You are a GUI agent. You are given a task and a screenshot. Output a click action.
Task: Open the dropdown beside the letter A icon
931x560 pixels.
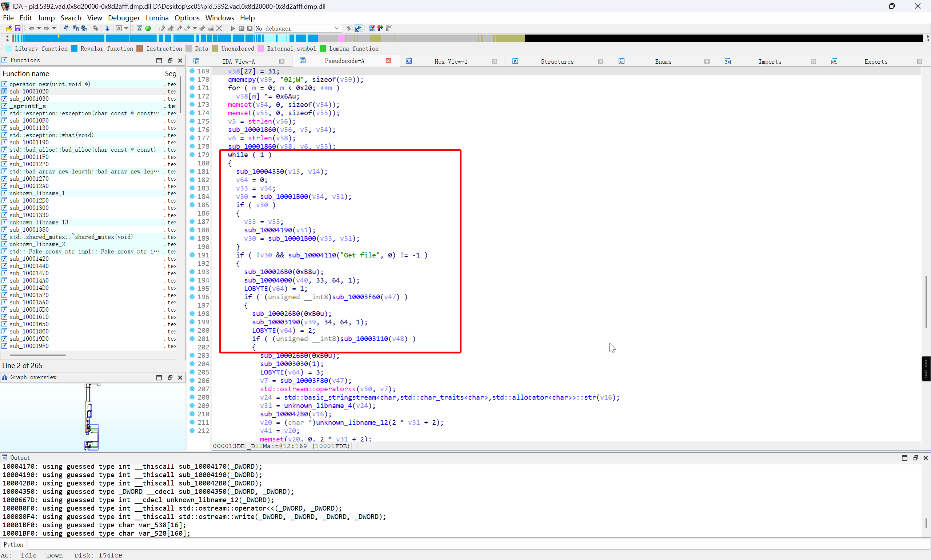click(x=127, y=28)
